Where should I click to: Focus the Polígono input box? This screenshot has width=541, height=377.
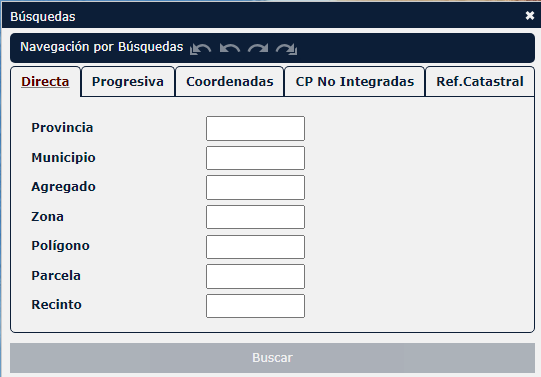[255, 247]
